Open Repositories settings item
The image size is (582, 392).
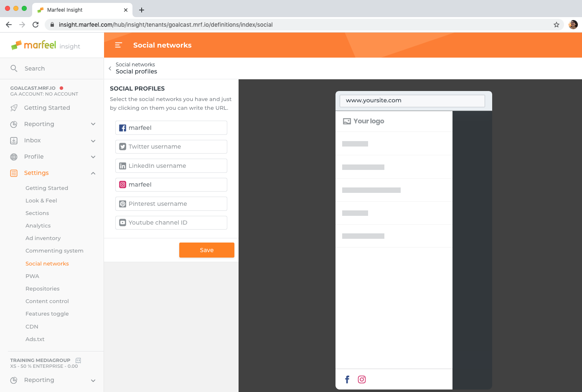[x=43, y=289]
